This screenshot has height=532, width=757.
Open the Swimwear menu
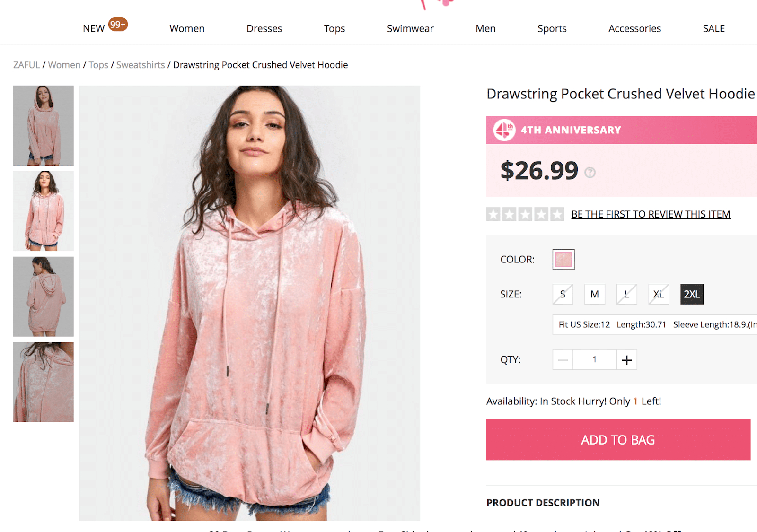click(410, 29)
